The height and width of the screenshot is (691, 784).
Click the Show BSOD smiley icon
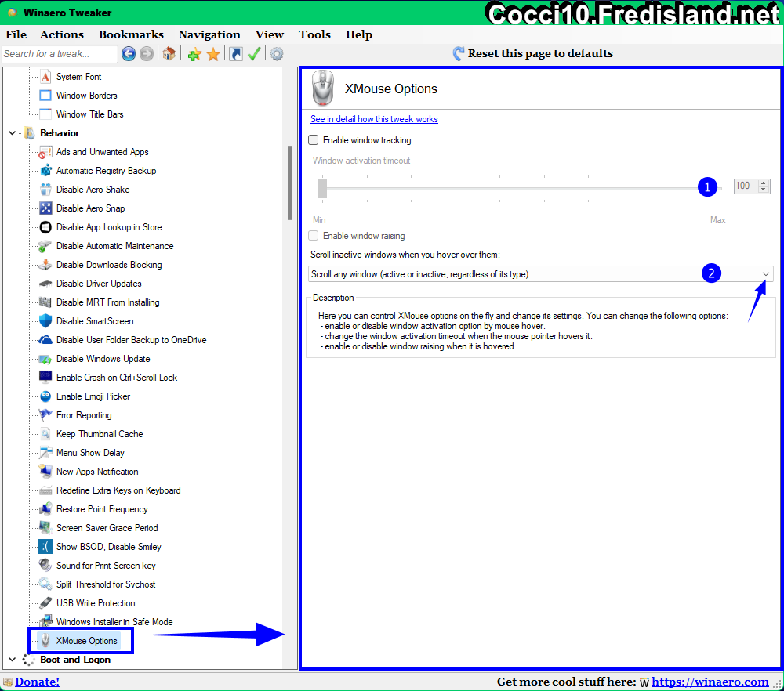pyautogui.click(x=45, y=547)
